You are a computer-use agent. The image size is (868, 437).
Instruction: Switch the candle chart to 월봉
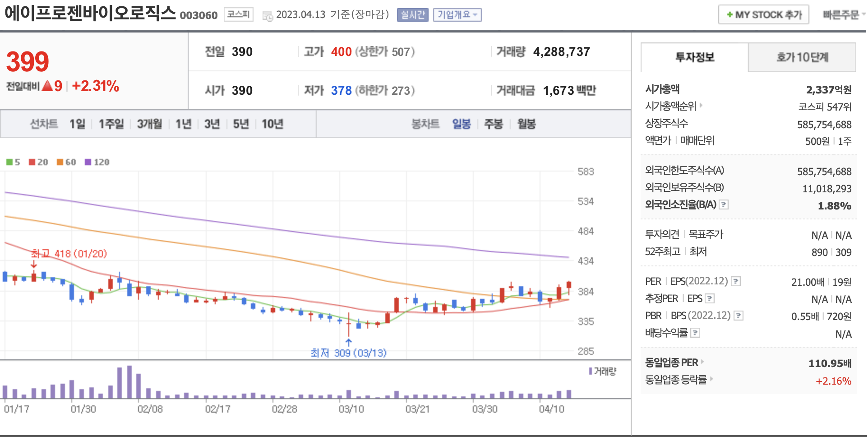(526, 124)
